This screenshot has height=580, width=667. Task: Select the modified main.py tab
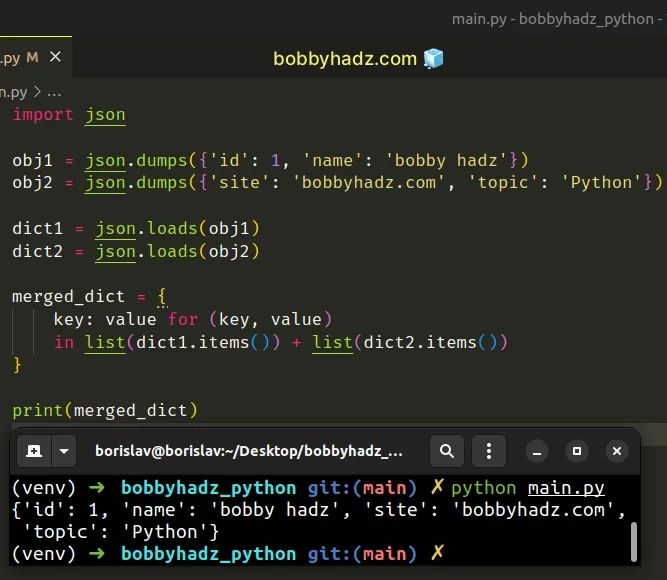coord(36,57)
